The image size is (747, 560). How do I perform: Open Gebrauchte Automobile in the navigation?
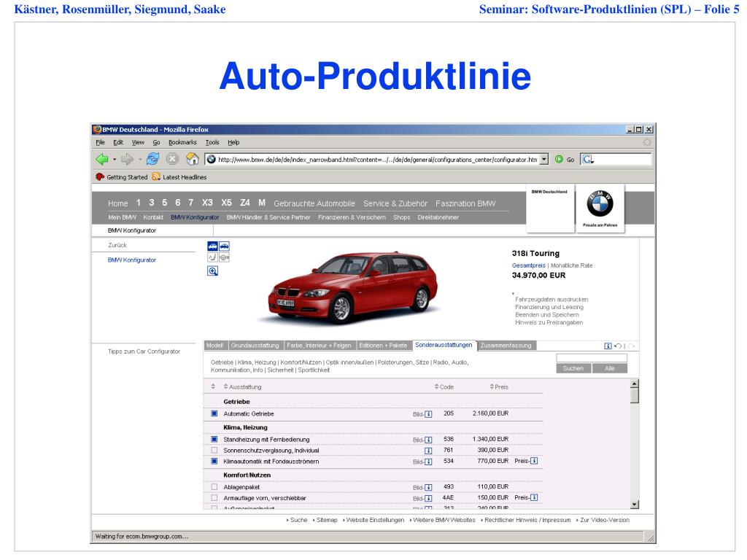point(314,203)
